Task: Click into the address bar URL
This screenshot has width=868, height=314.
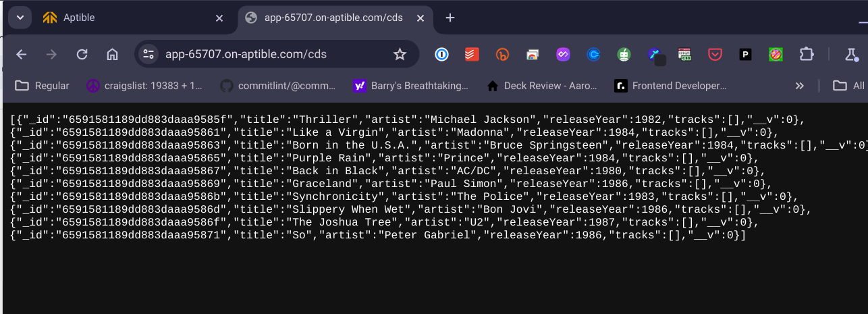Action: (246, 54)
